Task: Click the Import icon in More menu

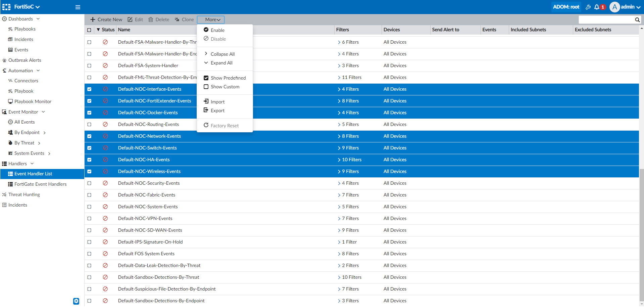Action: 206,101
